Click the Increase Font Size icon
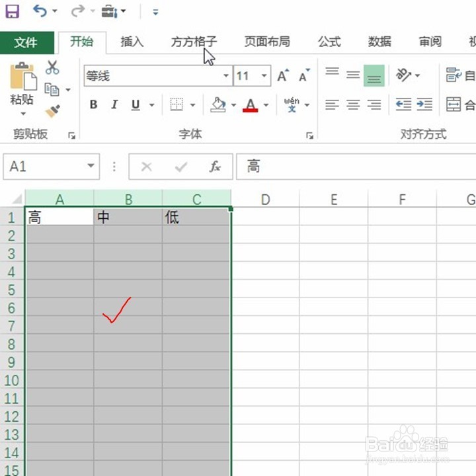The image size is (476, 476). (283, 75)
